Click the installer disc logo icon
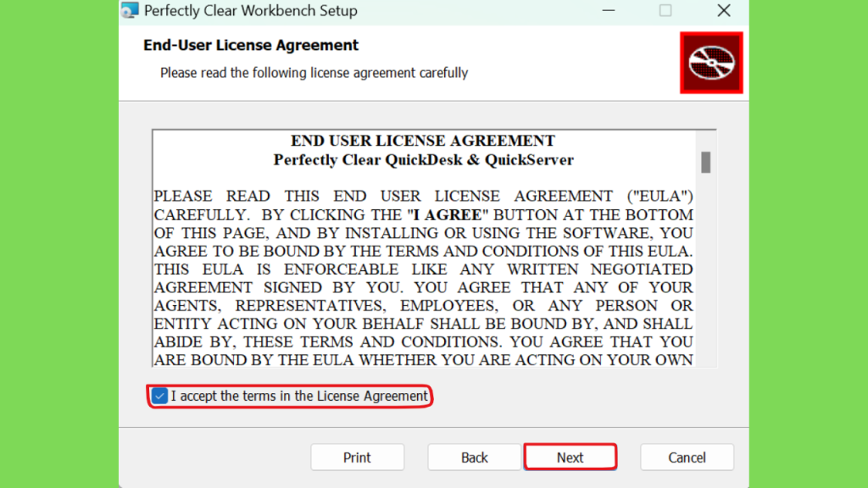868x488 pixels. click(711, 63)
